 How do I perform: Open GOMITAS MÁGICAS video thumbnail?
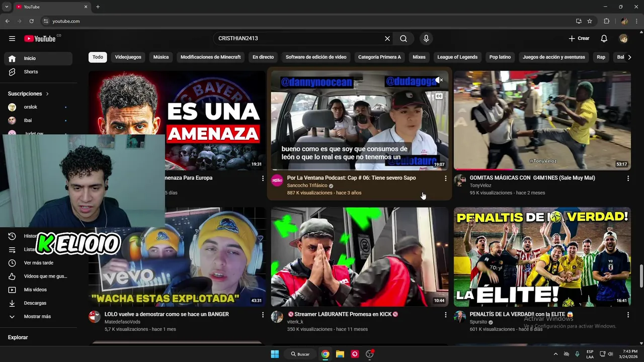pos(542,120)
